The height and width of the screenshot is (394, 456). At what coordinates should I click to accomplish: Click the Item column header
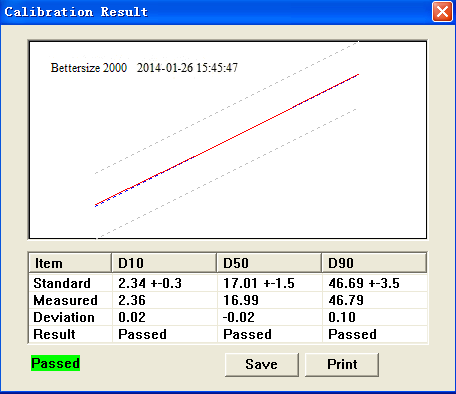click(70, 263)
